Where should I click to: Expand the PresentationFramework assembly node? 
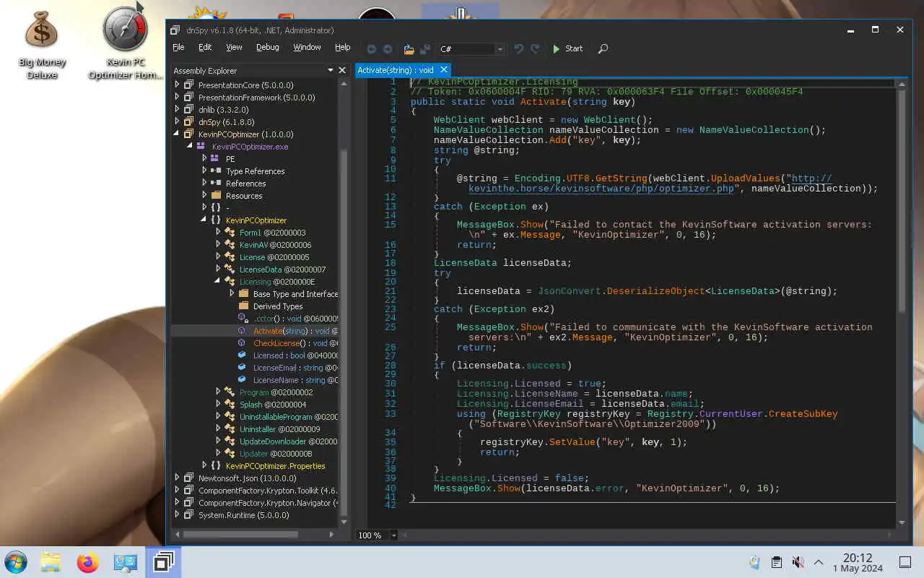[177, 98]
